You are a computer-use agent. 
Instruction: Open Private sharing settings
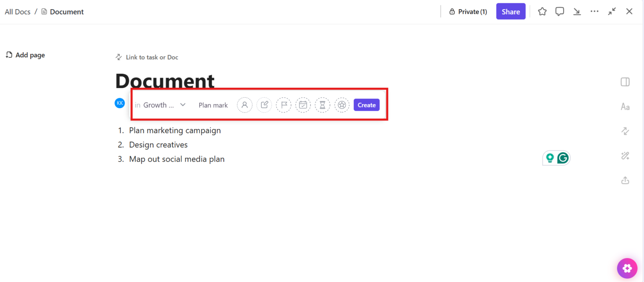(468, 11)
